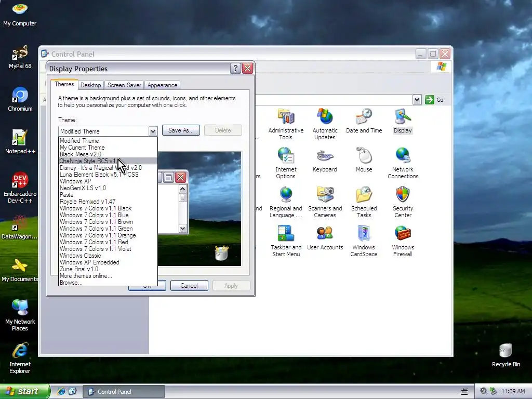Click Cancel in Display Properties
This screenshot has width=532, height=399.
189,286
